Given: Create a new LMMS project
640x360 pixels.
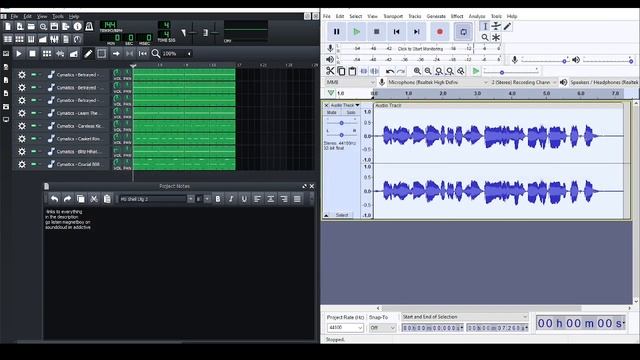Looking at the screenshot, I should tap(8, 27).
